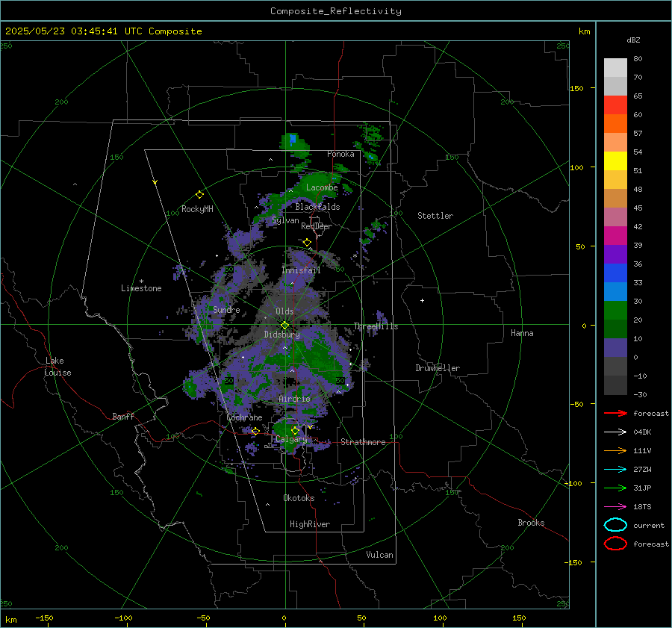
Task: Click the Lacombe city label
Action: [322, 187]
